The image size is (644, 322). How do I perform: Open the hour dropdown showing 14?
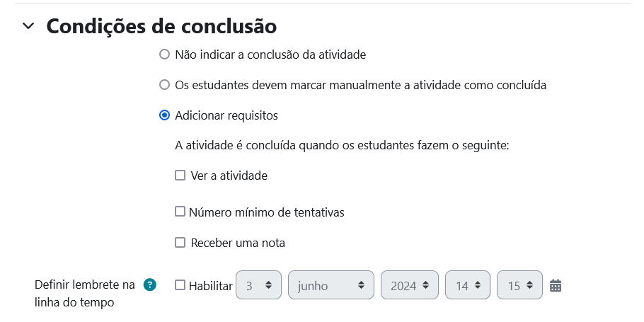(468, 286)
